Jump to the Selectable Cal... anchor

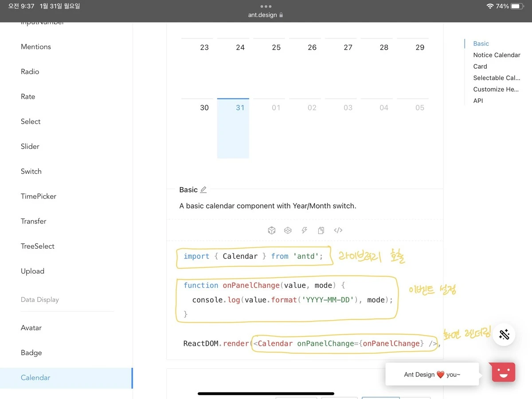pyautogui.click(x=497, y=78)
